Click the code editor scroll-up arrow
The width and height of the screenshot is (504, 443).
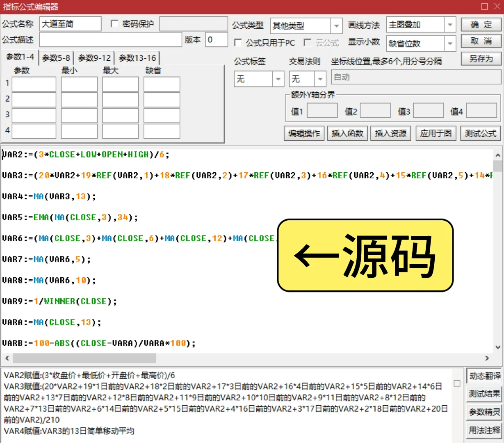click(x=498, y=155)
